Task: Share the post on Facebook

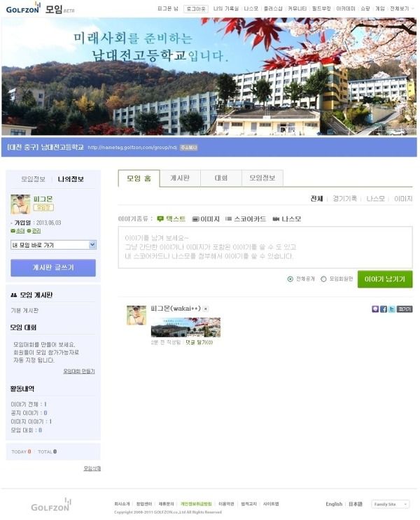Action: [383, 309]
